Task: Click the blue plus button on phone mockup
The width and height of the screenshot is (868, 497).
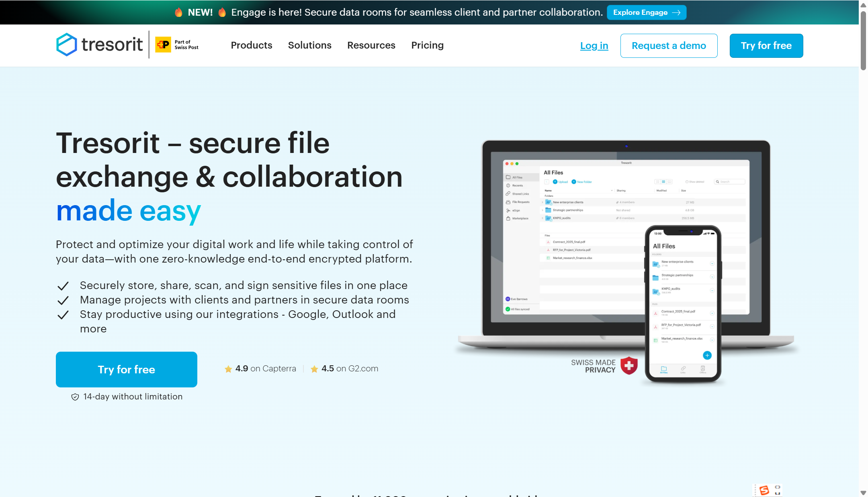Action: click(707, 355)
